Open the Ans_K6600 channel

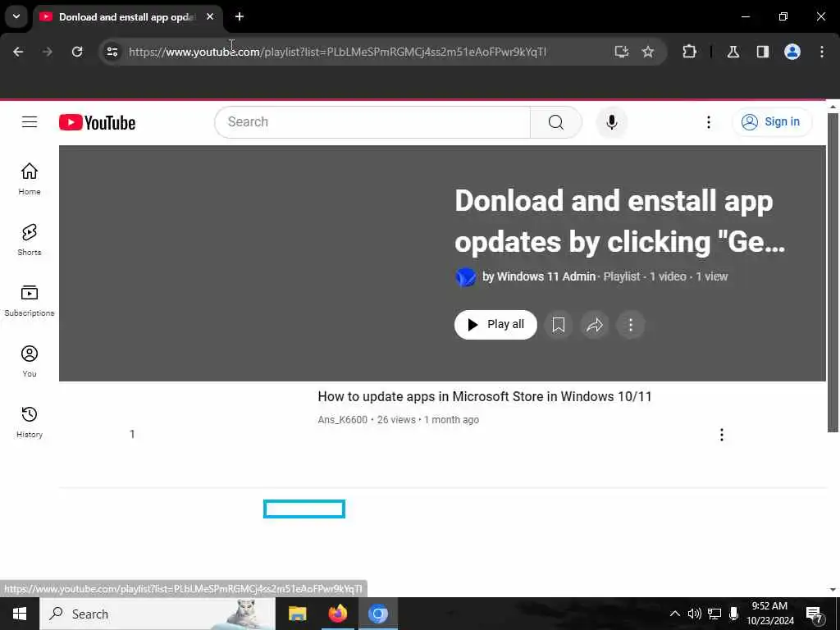click(x=342, y=419)
